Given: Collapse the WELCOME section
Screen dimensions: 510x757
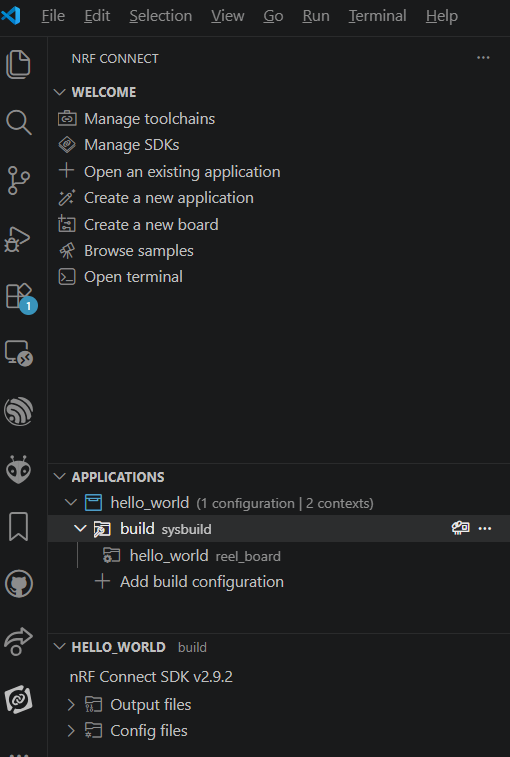Looking at the screenshot, I should click(x=60, y=92).
